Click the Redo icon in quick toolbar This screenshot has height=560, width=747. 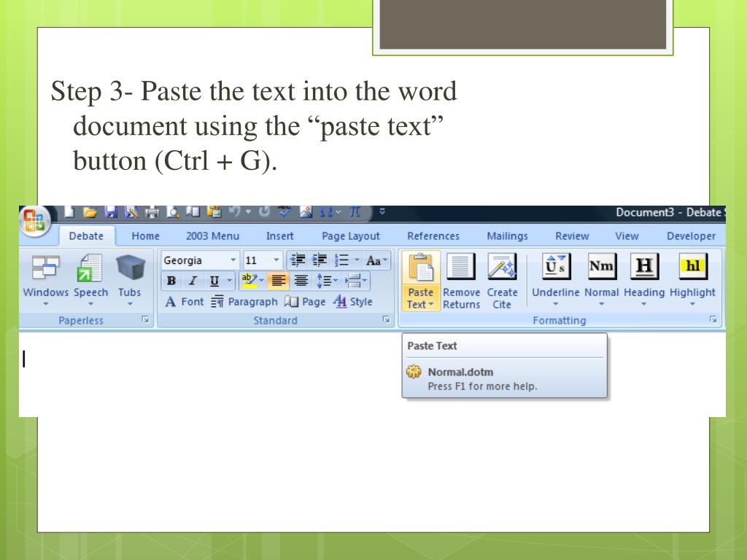[x=264, y=211]
